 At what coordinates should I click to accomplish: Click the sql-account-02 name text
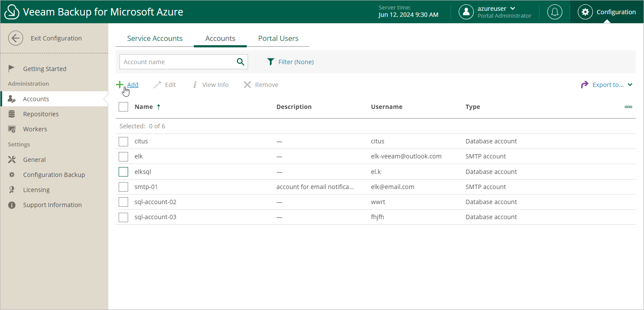[x=156, y=202]
